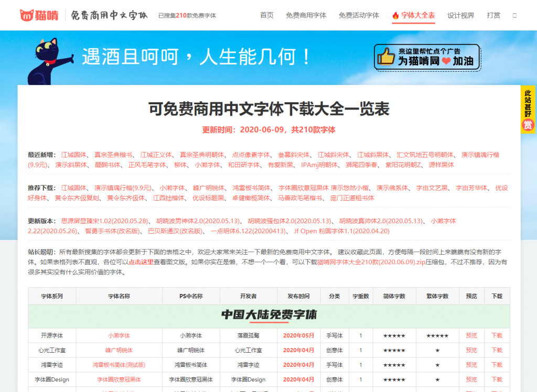This screenshot has height=392, width=537.
Task: Open 鸿雷板书简体(测试版) in the font table
Action: point(119,365)
